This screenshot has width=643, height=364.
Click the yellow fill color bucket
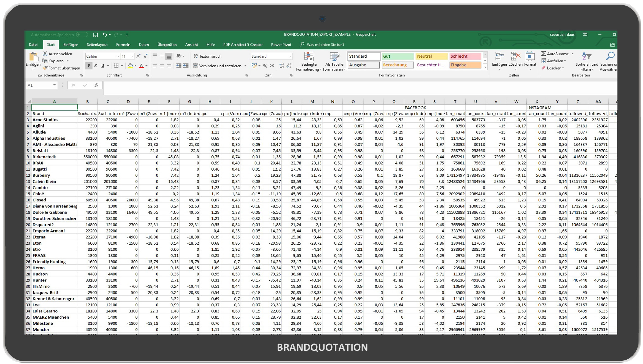[130, 66]
